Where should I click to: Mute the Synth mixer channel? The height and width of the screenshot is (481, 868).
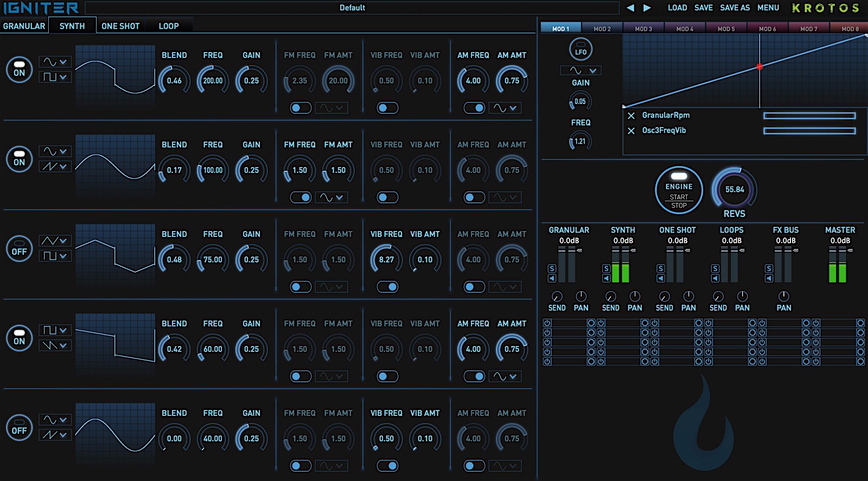click(606, 278)
